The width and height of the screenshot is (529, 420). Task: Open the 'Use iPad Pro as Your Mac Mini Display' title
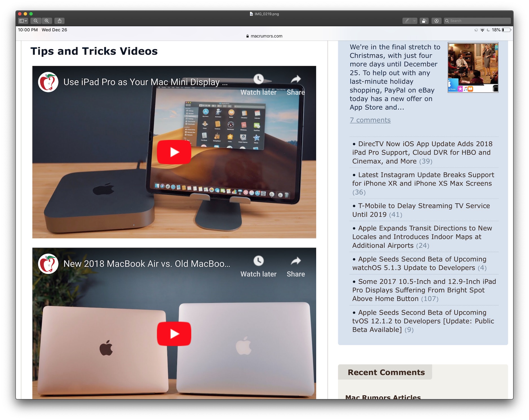point(145,82)
